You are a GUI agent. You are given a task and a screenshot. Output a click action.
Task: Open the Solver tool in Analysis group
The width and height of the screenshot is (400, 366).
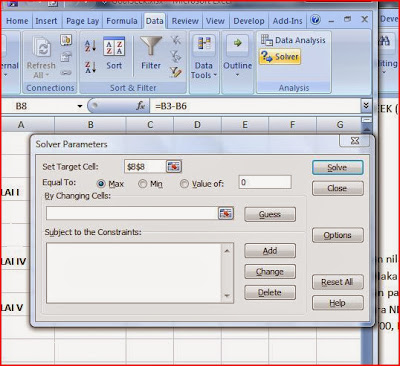(280, 57)
